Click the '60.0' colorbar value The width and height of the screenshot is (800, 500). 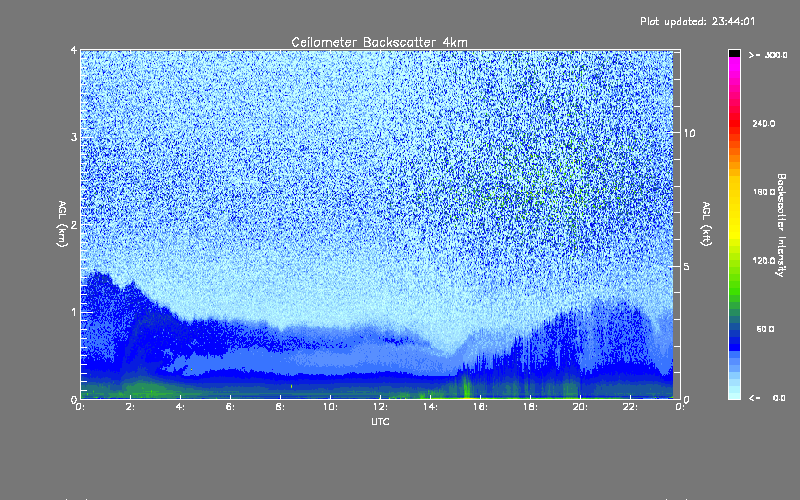[x=765, y=329]
